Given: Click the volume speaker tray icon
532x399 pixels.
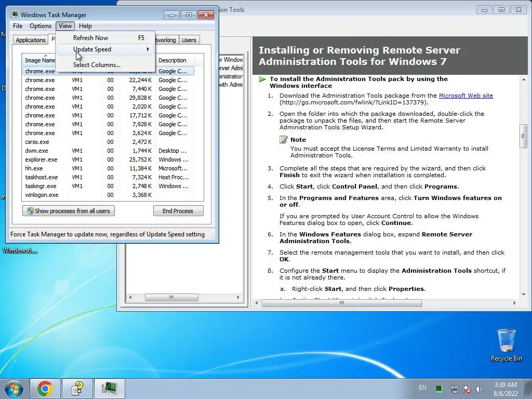Looking at the screenshot, I should coord(479,389).
